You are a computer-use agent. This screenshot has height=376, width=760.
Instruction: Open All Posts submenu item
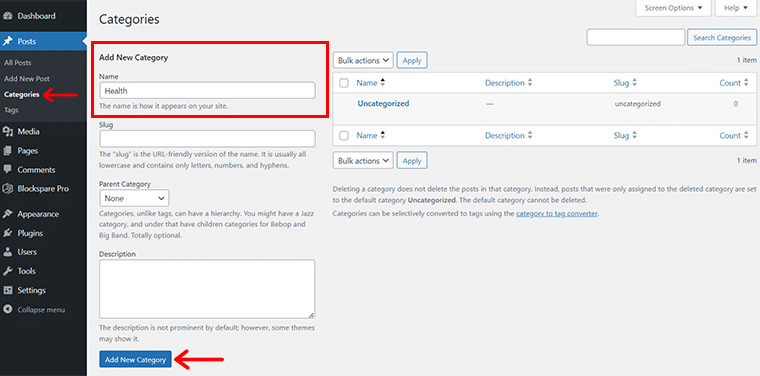(17, 63)
